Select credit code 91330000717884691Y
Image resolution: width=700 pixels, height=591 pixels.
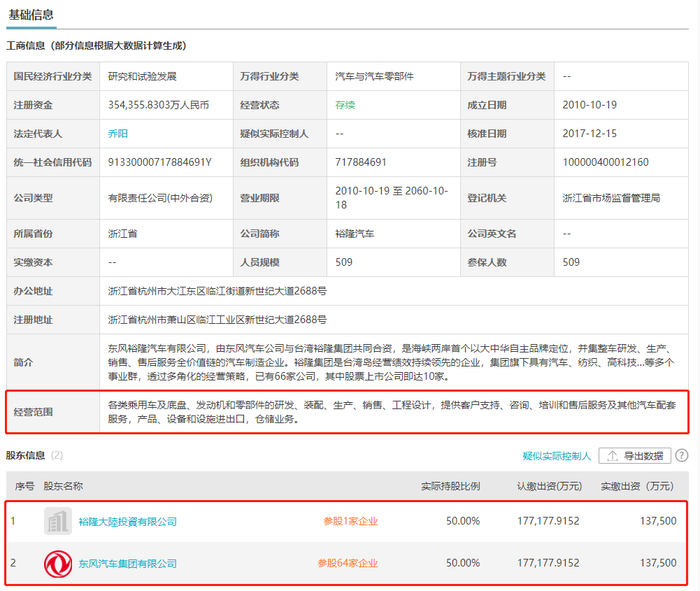point(160,162)
